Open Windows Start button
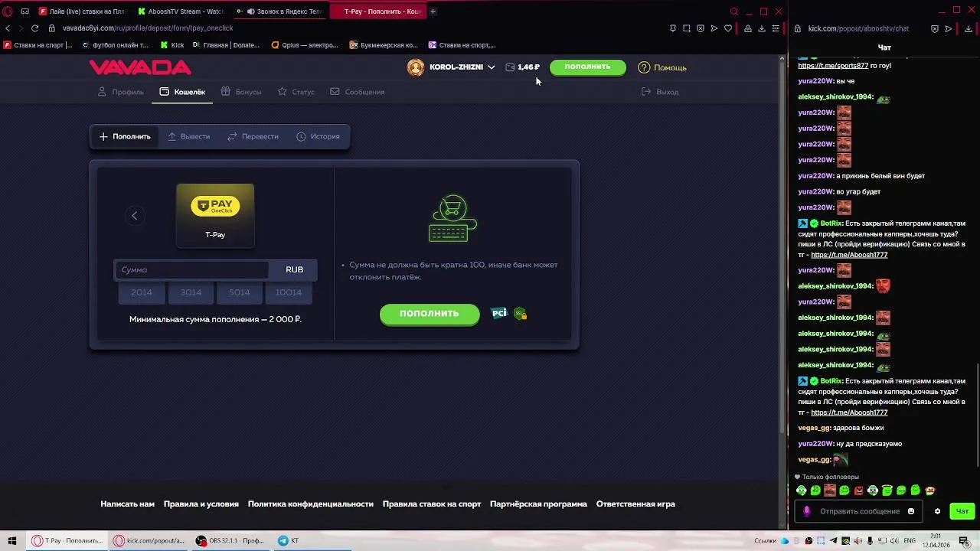 point(12,541)
